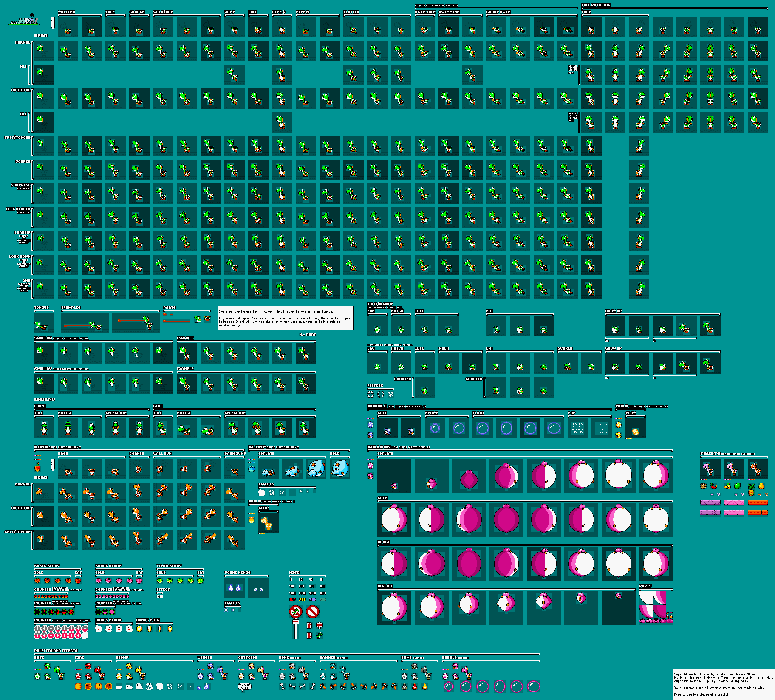Screen dimensions: 775x700
Task: Click the Full Rotation header label
Action: (x=596, y=5)
